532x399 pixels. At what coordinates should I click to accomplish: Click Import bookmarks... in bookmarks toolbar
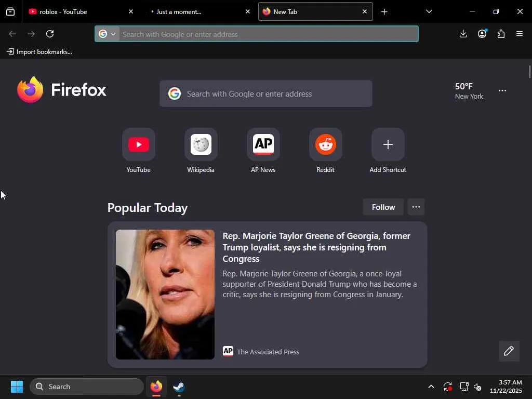[39, 52]
